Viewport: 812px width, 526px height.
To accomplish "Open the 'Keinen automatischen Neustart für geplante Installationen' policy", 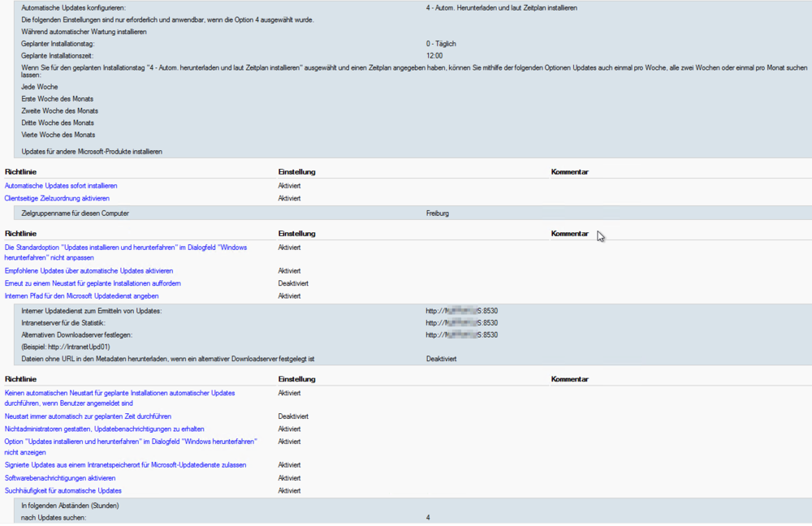I will 119,393.
